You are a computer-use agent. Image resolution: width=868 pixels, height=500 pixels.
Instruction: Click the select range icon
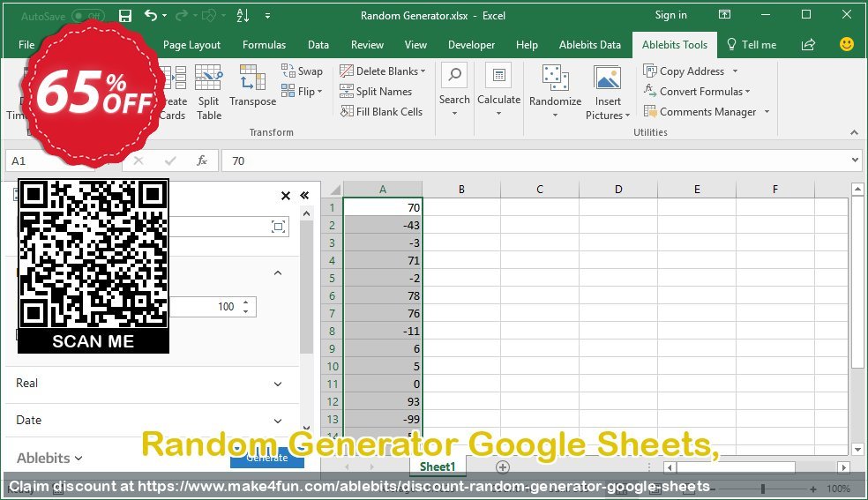[278, 227]
